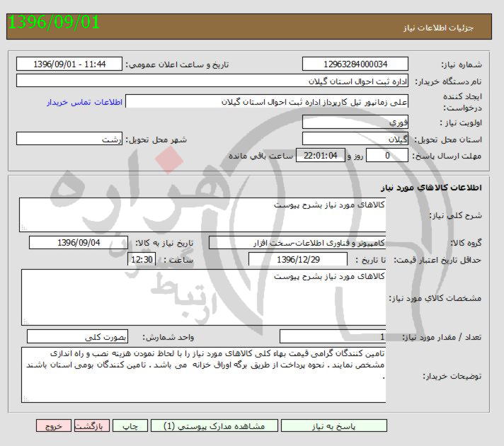
Task: Click the استان محل تحویل label
Action: 448,139
